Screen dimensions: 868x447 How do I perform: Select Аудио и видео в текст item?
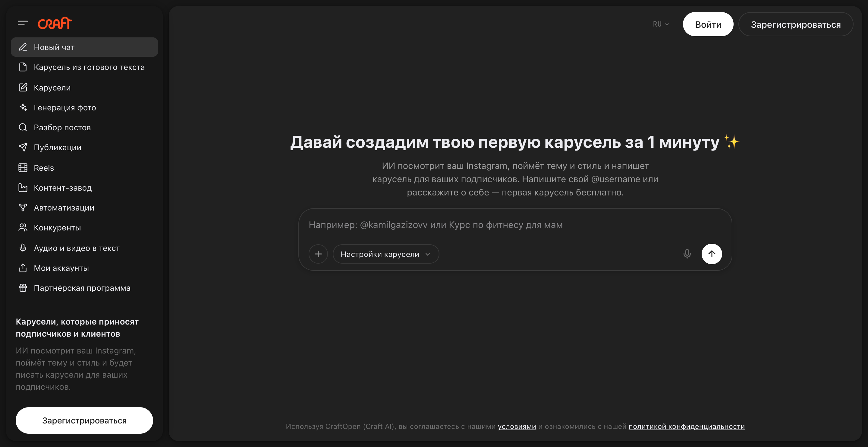click(84, 248)
